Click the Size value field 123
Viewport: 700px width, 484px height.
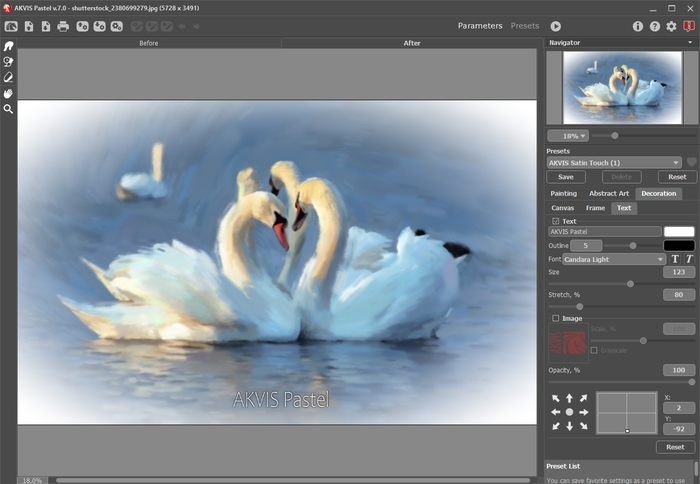click(x=679, y=272)
